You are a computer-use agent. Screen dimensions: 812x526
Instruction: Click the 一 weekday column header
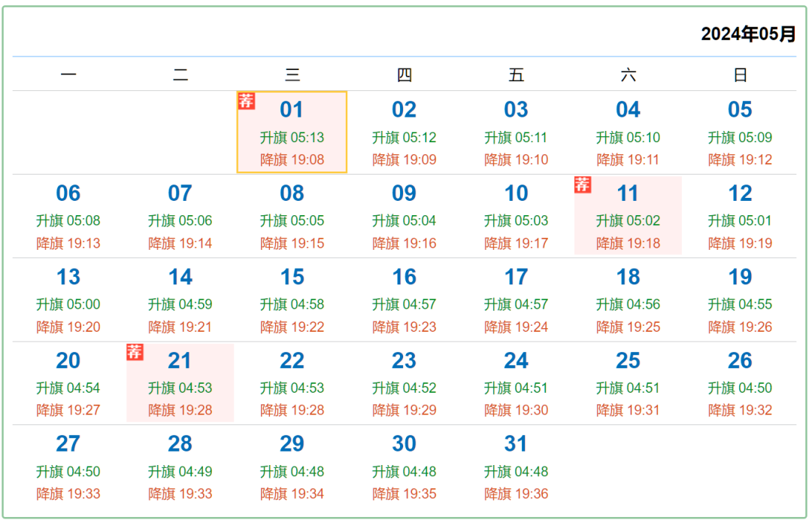68,74
